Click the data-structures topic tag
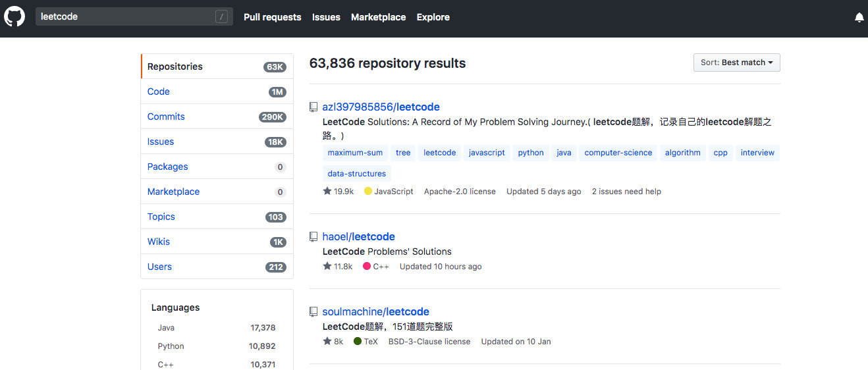This screenshot has height=370, width=868. (357, 174)
